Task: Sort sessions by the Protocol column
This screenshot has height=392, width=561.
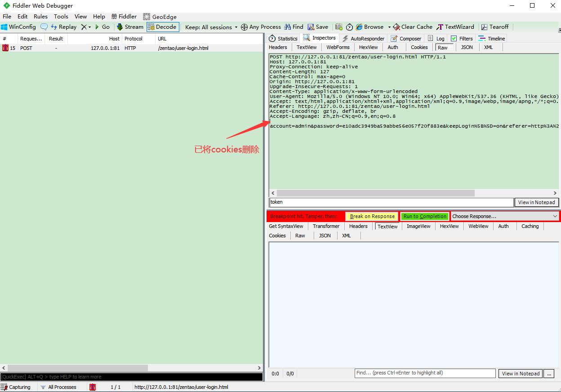Action: click(138, 39)
